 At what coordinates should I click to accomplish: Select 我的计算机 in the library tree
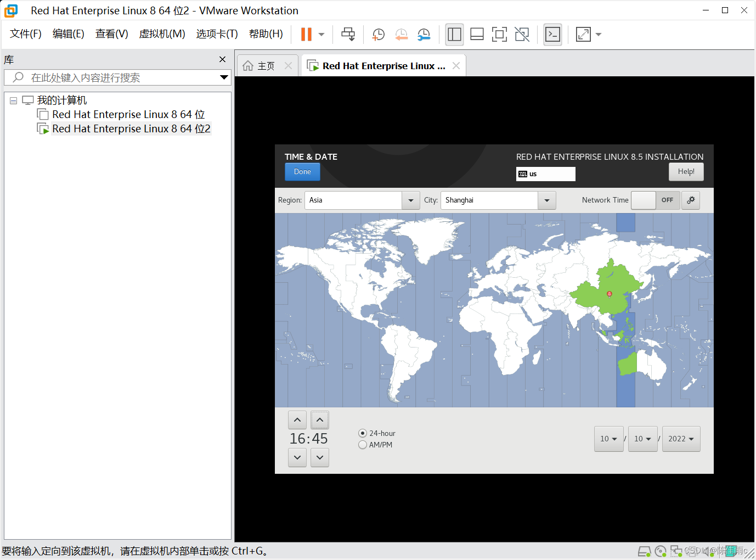62,100
